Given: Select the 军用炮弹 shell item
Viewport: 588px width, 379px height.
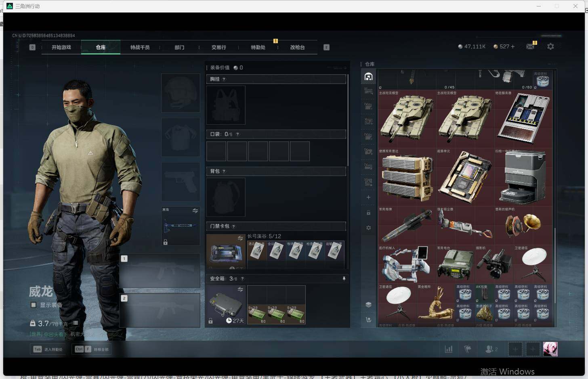Looking at the screenshot, I should (407, 225).
